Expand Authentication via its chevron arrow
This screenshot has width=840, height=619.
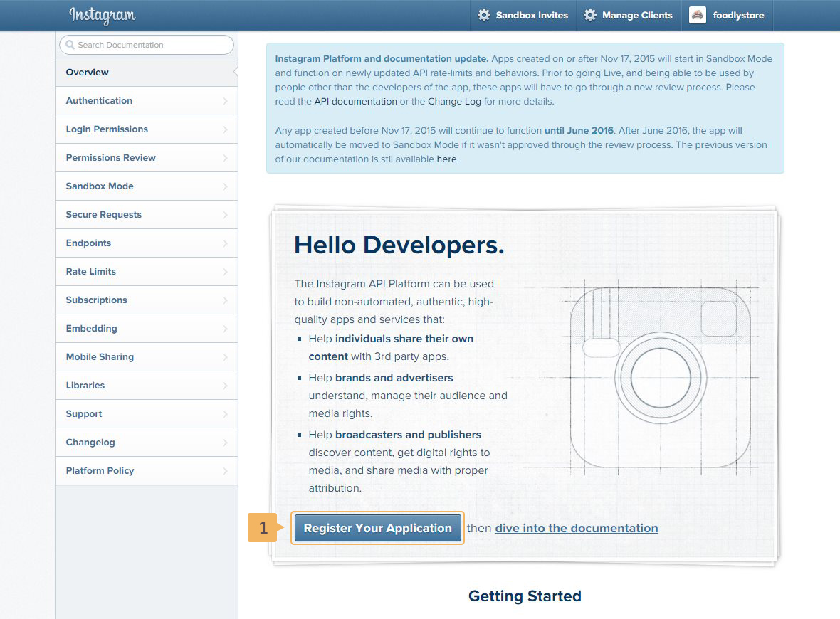[225, 101]
